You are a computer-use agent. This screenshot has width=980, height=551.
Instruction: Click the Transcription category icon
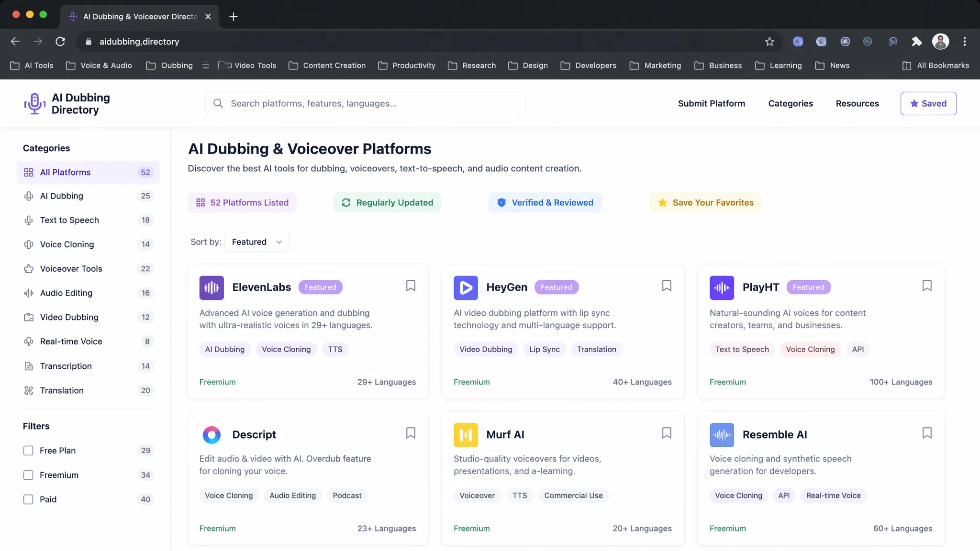(29, 366)
